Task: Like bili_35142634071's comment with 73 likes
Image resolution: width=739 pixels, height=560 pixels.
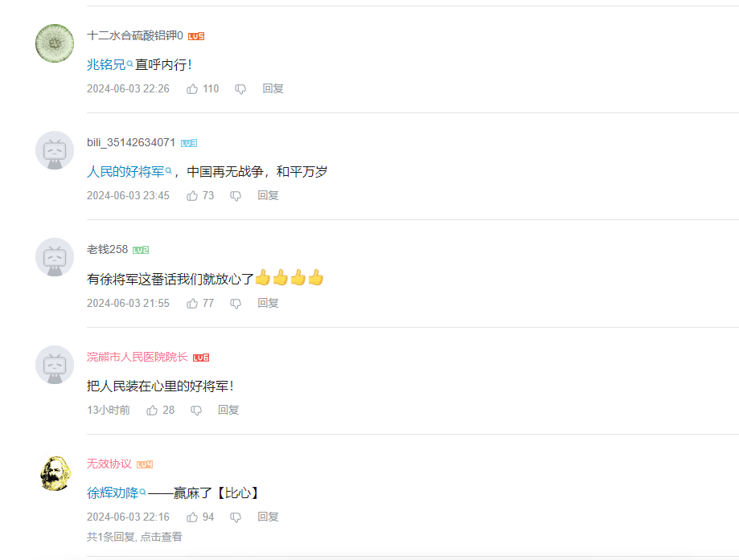Action: point(192,196)
